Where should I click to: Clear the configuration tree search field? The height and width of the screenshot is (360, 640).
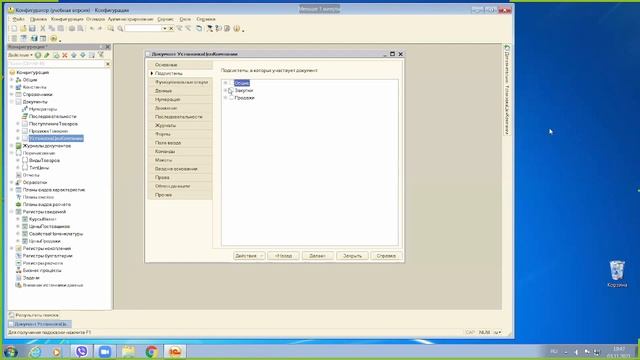[108, 64]
